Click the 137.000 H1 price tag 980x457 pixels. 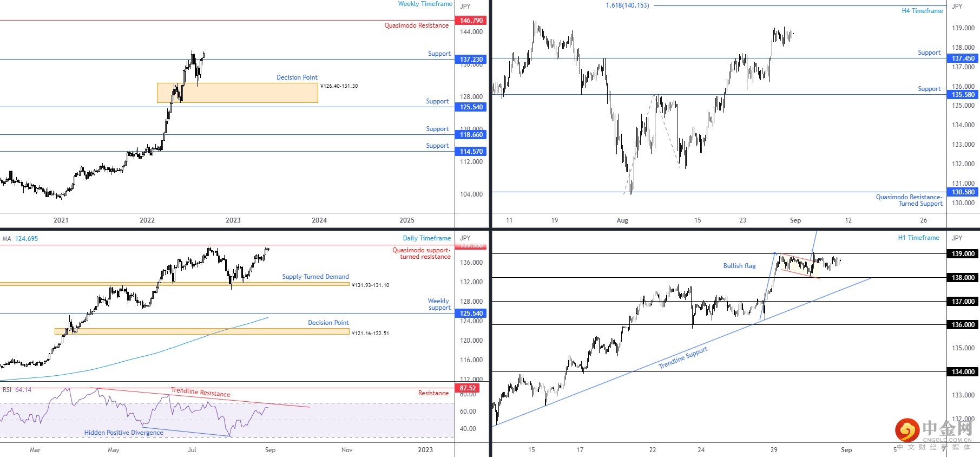963,302
